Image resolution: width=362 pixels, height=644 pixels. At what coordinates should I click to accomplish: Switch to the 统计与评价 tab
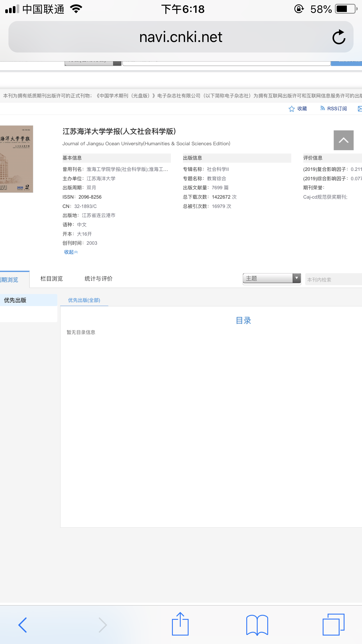click(99, 279)
